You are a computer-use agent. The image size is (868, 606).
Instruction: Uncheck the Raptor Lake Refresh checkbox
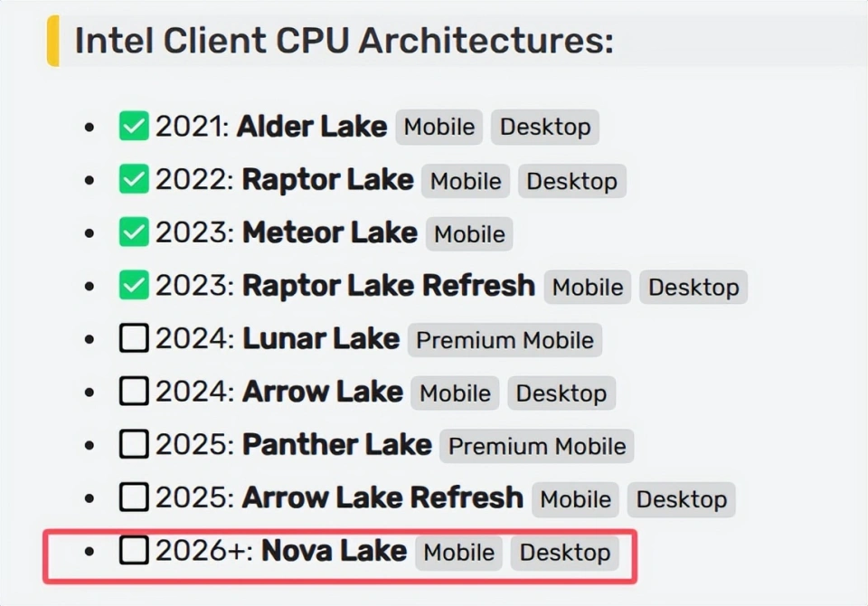coord(134,286)
